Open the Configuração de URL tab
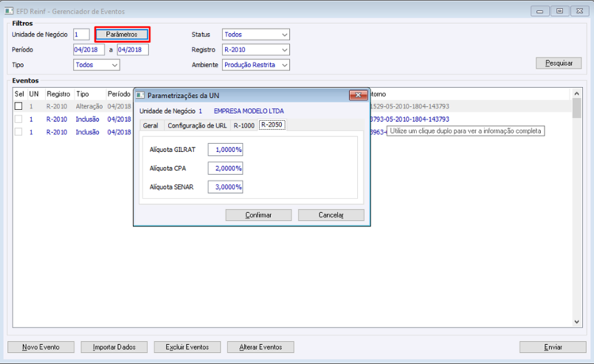The width and height of the screenshot is (594, 364). click(x=197, y=126)
